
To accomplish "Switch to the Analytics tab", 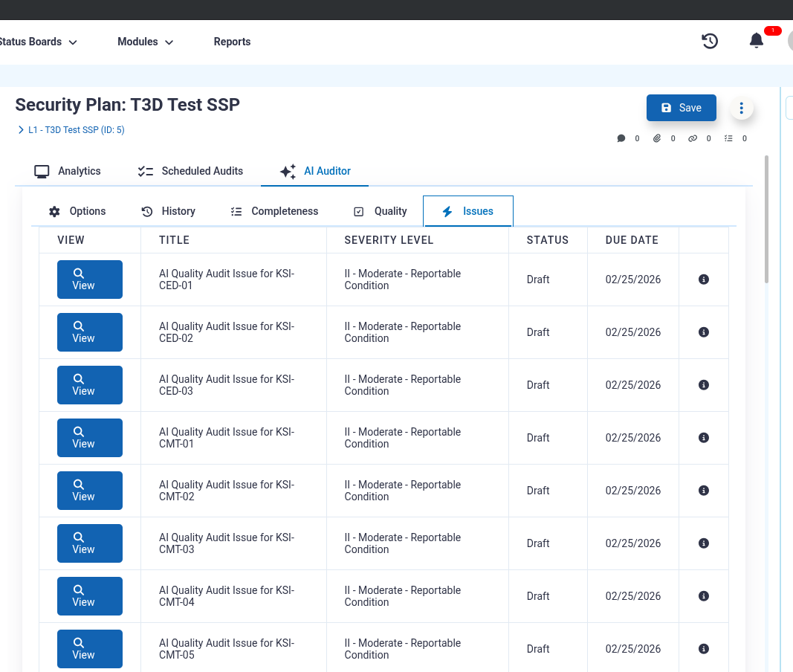I will tap(68, 171).
